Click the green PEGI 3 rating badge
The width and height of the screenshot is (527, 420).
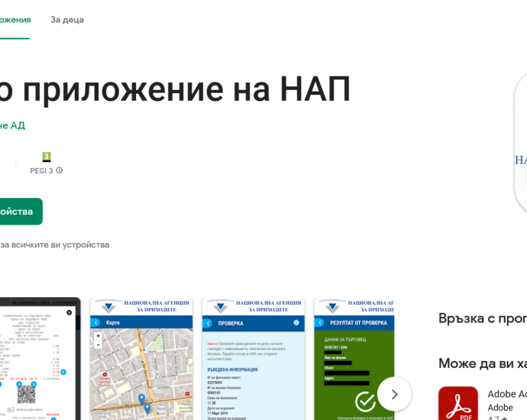point(47,157)
